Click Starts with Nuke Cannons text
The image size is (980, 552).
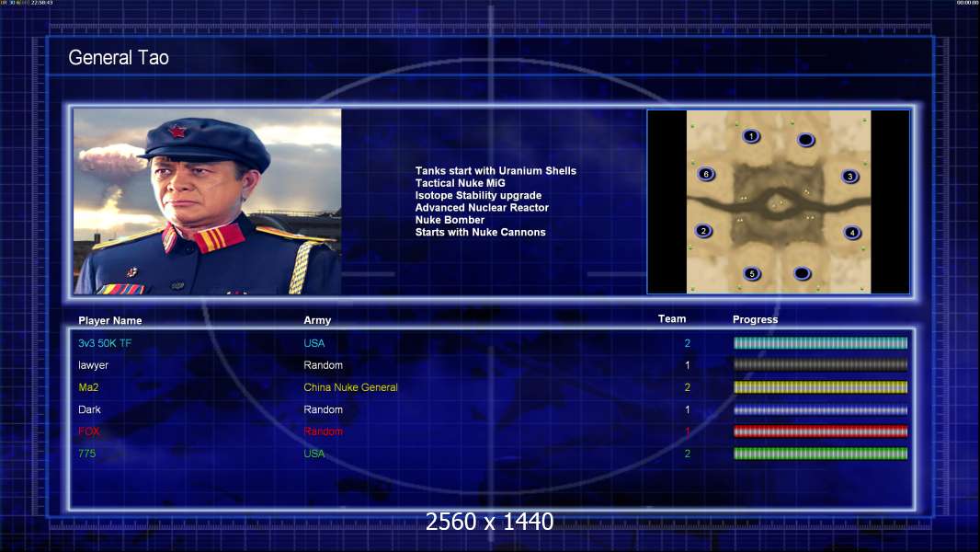tap(481, 232)
